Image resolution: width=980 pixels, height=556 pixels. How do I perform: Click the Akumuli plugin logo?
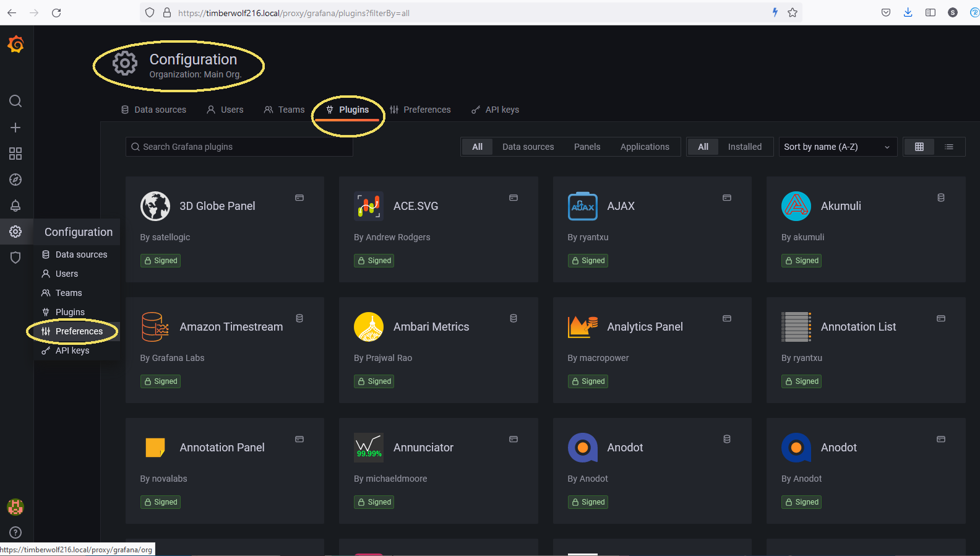(796, 206)
